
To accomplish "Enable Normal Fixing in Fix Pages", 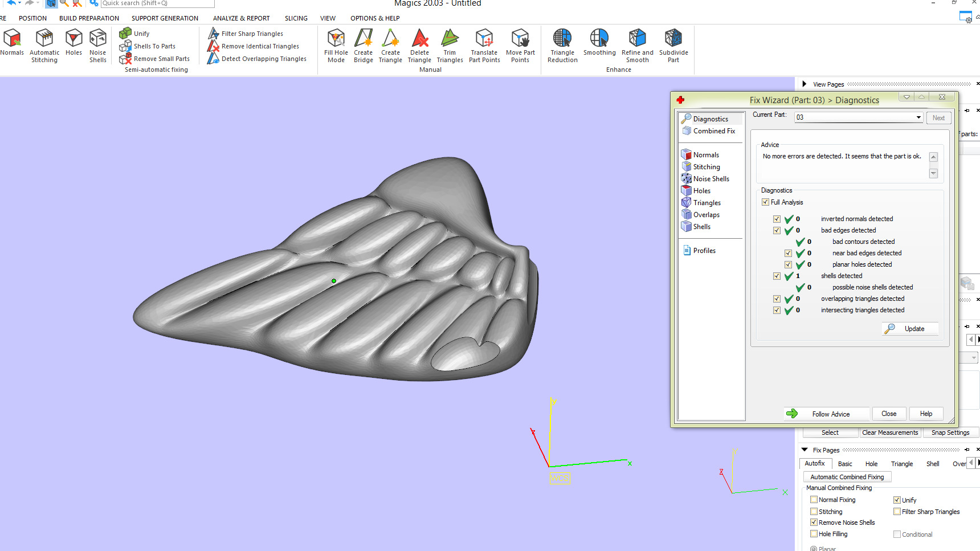I will [814, 500].
